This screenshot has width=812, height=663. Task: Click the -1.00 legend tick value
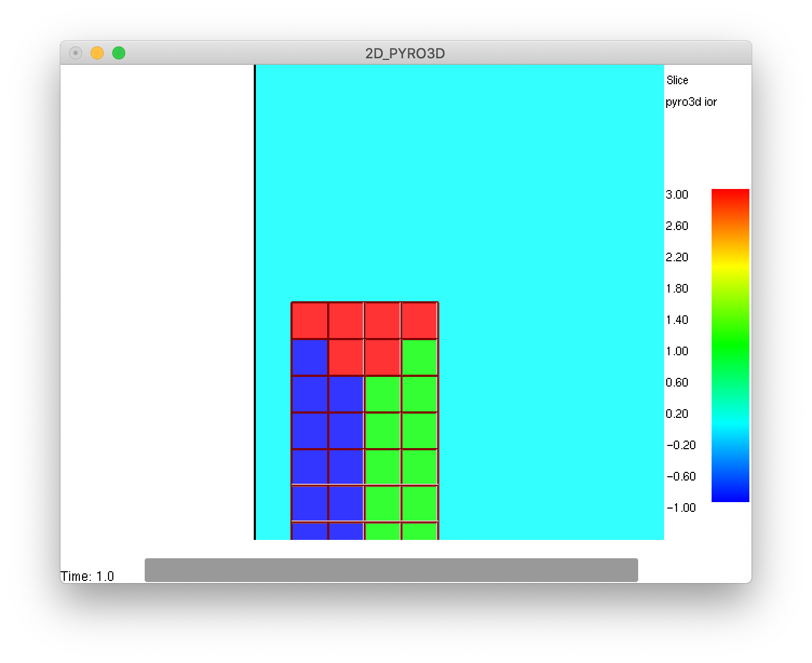[x=680, y=508]
